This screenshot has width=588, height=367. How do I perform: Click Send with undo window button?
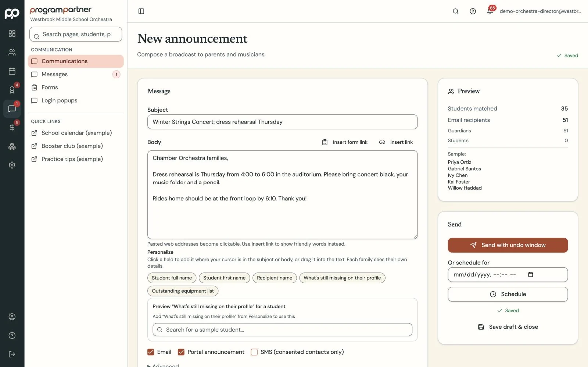click(508, 245)
